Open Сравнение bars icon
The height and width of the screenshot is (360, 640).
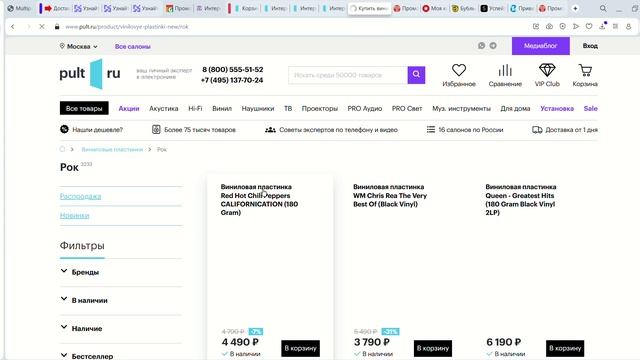[505, 70]
